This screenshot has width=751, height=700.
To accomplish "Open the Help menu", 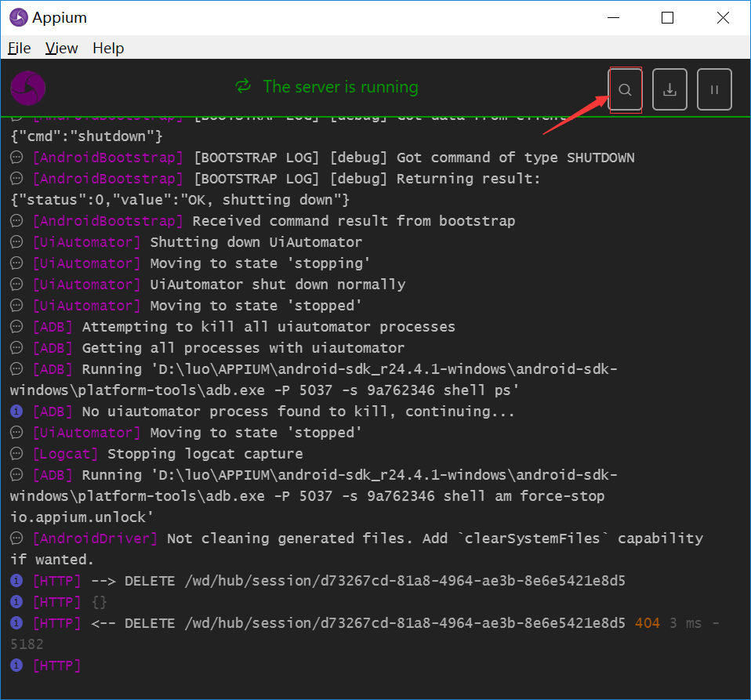I will coord(108,49).
